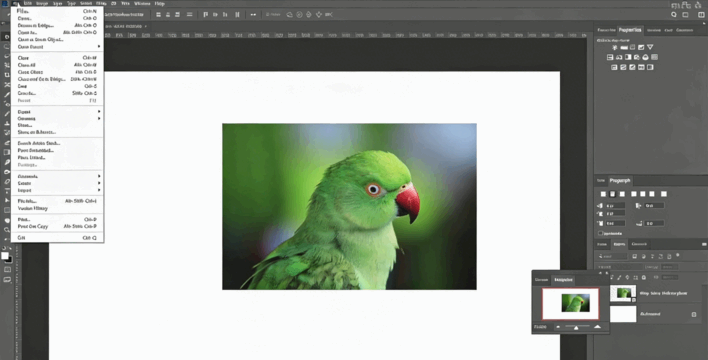Click the lock-all padlock icon in Layers panel
The width and height of the screenshot is (708, 360).
click(644, 277)
